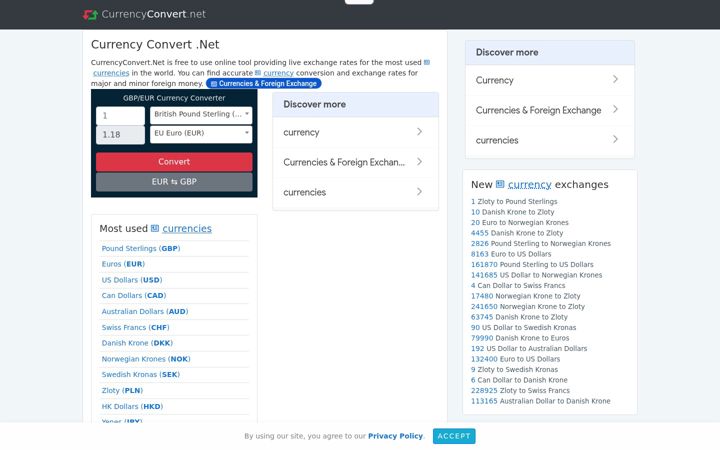Expand the 'currencies' row in the right sidebar panel
The height and width of the screenshot is (450, 720).
coord(550,141)
